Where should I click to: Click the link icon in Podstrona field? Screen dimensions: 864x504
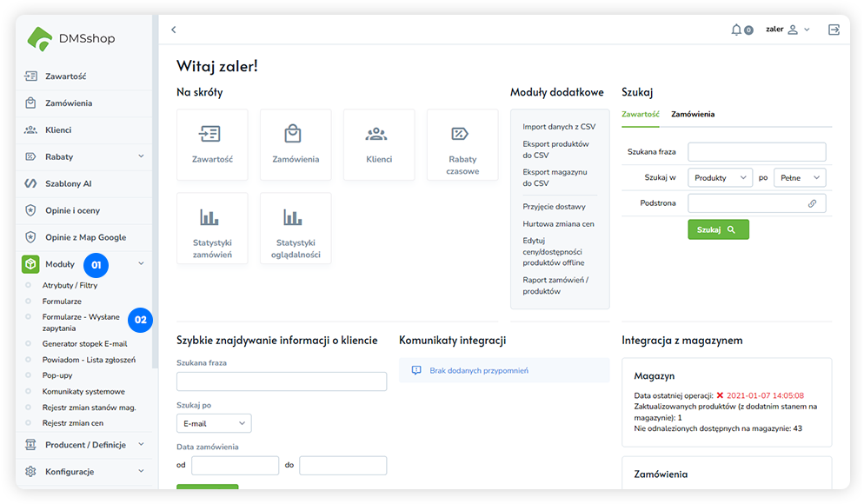click(813, 203)
